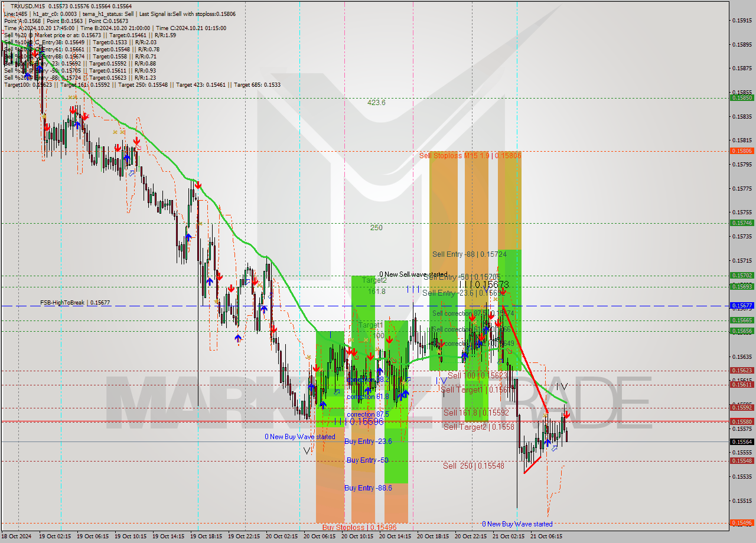This screenshot has width=756, height=543.
Task: Click the orange 0.15806 price tag
Action: click(742, 151)
